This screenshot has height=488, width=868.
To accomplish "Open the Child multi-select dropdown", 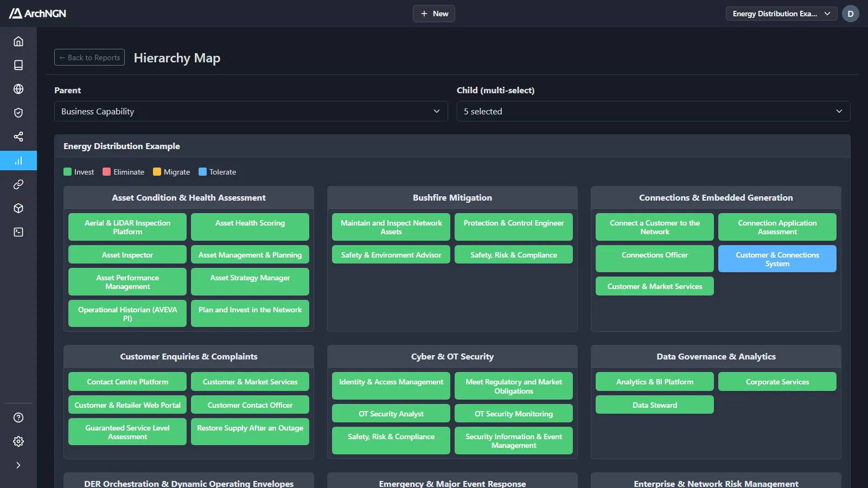I will click(654, 111).
